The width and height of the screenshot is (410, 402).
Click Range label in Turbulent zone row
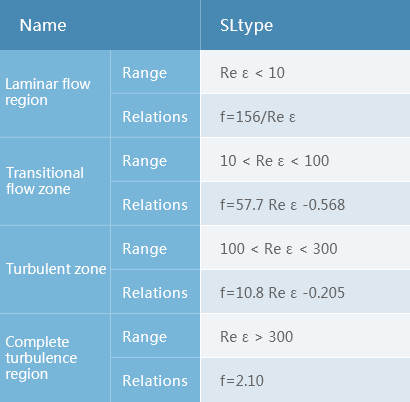[x=155, y=248]
